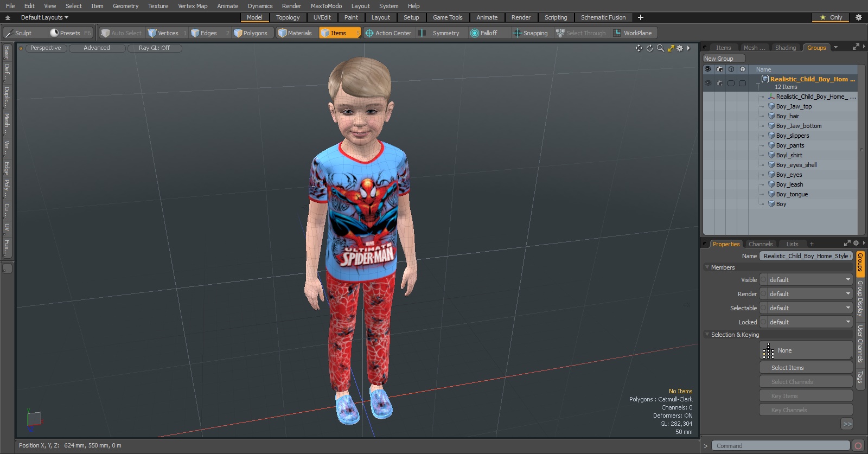Open the Locked default dropdown

pos(806,322)
